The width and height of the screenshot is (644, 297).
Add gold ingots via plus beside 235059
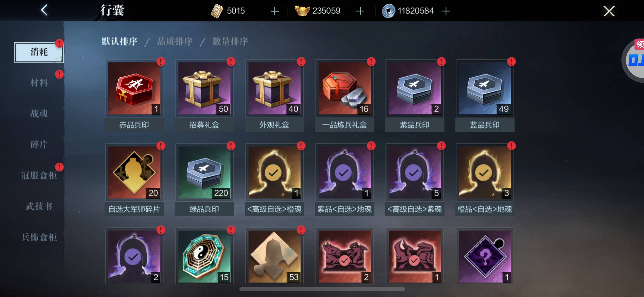[x=360, y=11]
